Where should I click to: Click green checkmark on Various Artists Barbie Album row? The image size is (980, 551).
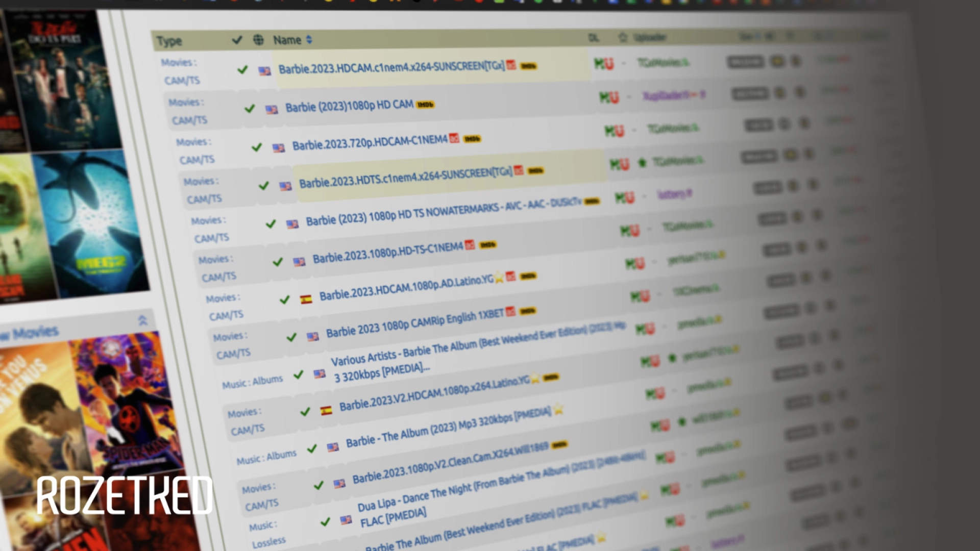point(299,375)
